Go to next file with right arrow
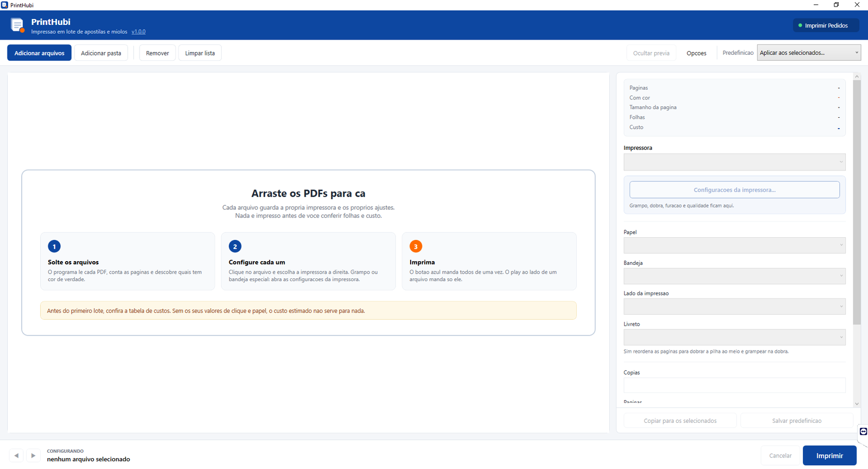 click(x=33, y=455)
